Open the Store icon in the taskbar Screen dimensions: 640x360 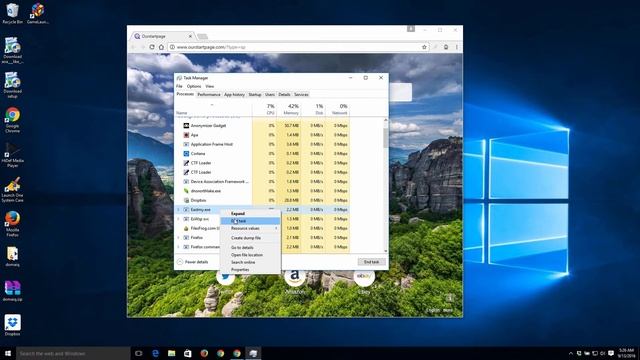pos(188,353)
